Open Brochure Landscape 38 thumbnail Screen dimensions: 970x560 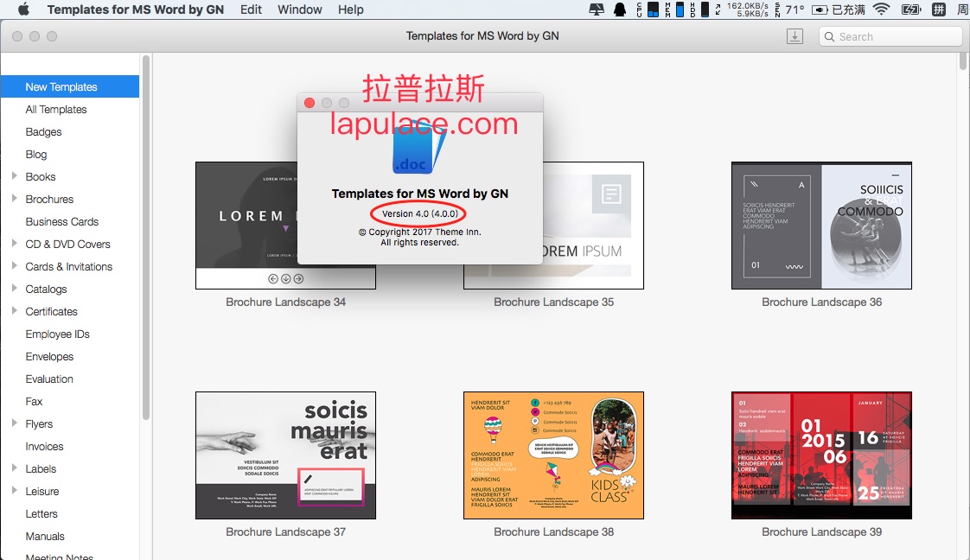coord(553,455)
